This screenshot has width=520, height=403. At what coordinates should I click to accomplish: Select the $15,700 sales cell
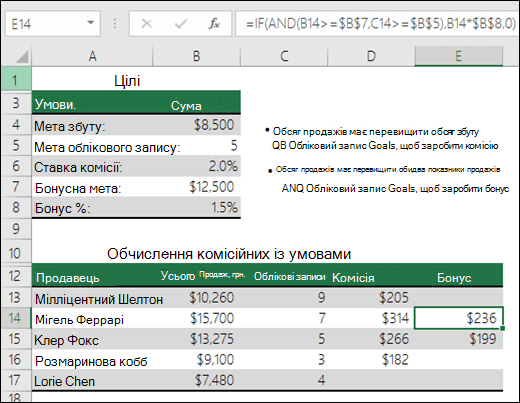tap(197, 318)
